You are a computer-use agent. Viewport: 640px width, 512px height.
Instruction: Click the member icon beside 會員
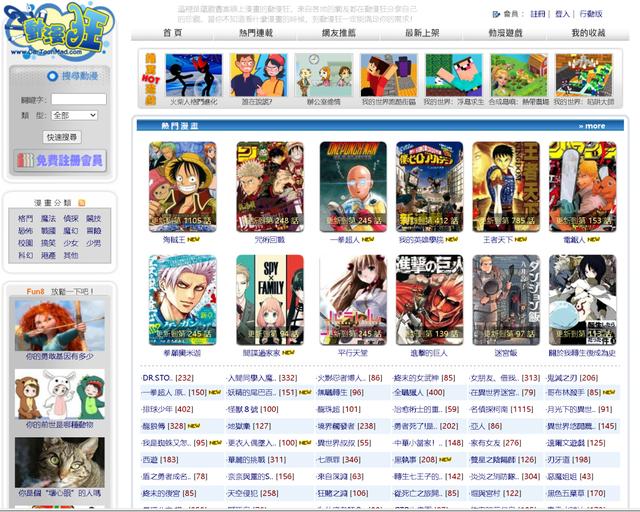point(496,14)
